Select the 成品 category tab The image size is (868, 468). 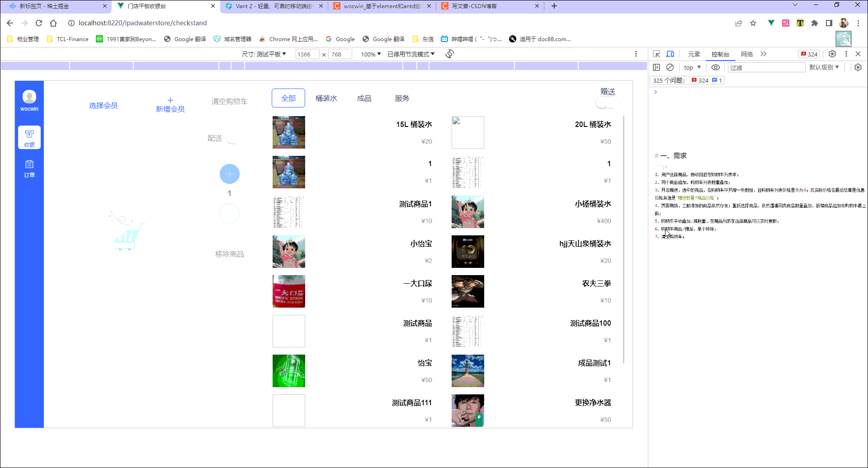364,98
